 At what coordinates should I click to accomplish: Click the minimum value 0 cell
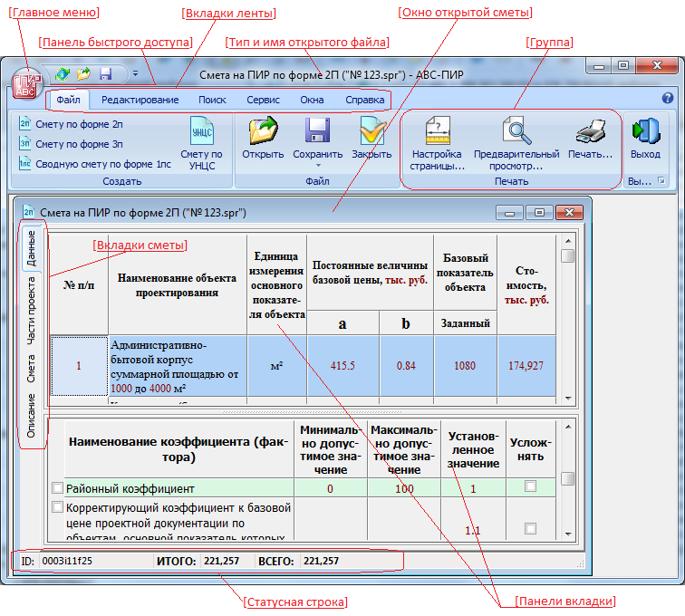tap(331, 488)
